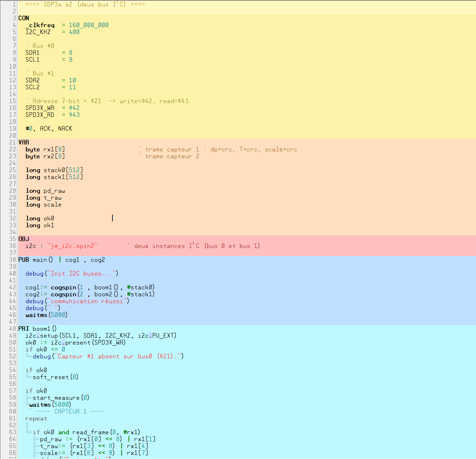Click the 160_000_000 clock frequency value

[x=89, y=25]
